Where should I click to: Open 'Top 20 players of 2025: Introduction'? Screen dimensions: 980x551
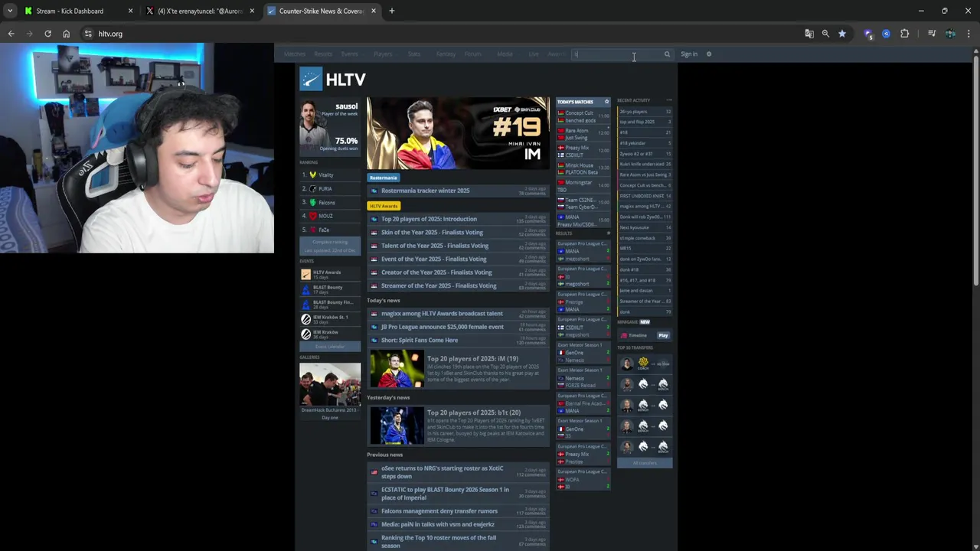[459, 219]
